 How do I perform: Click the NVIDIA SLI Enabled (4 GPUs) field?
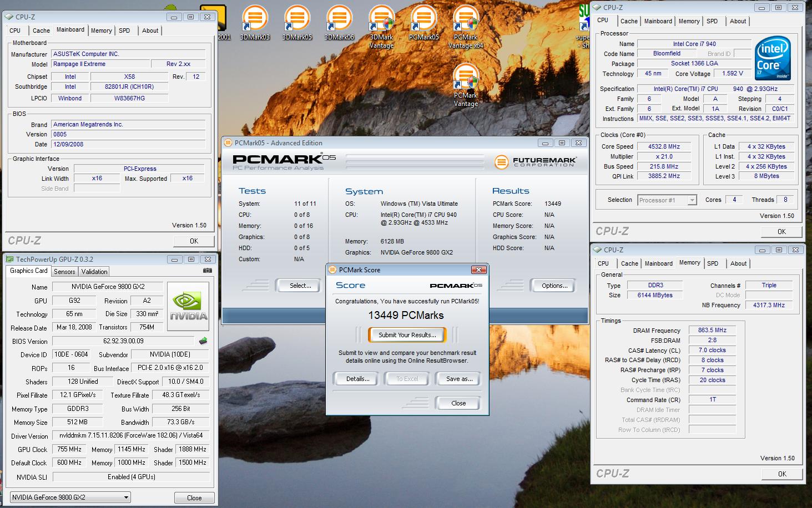131,476
